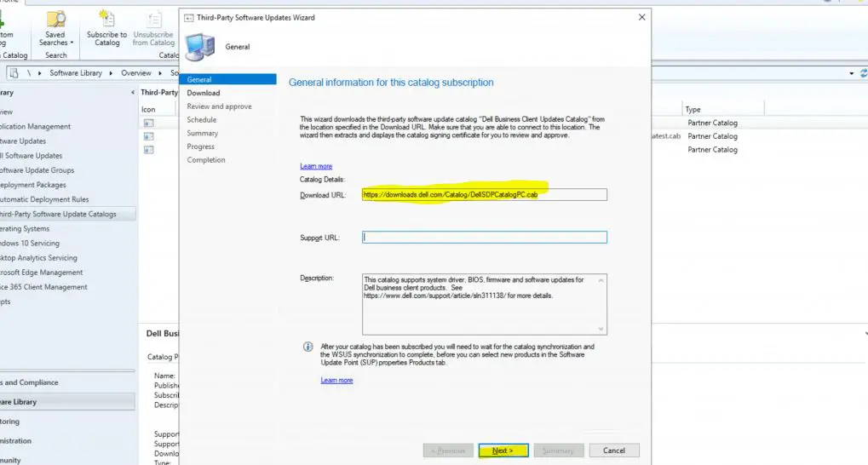Open the Saved Searches ribbon dropdown
This screenshot has width=868, height=465.
(x=56, y=28)
